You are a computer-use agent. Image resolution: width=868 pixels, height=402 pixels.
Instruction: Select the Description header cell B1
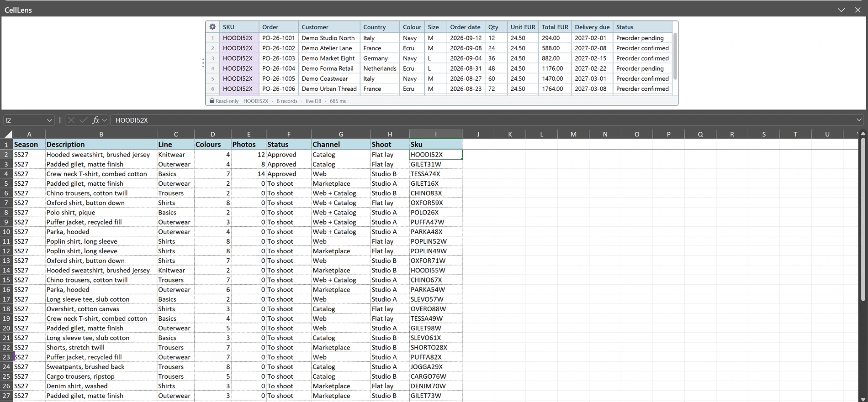pyautogui.click(x=101, y=144)
